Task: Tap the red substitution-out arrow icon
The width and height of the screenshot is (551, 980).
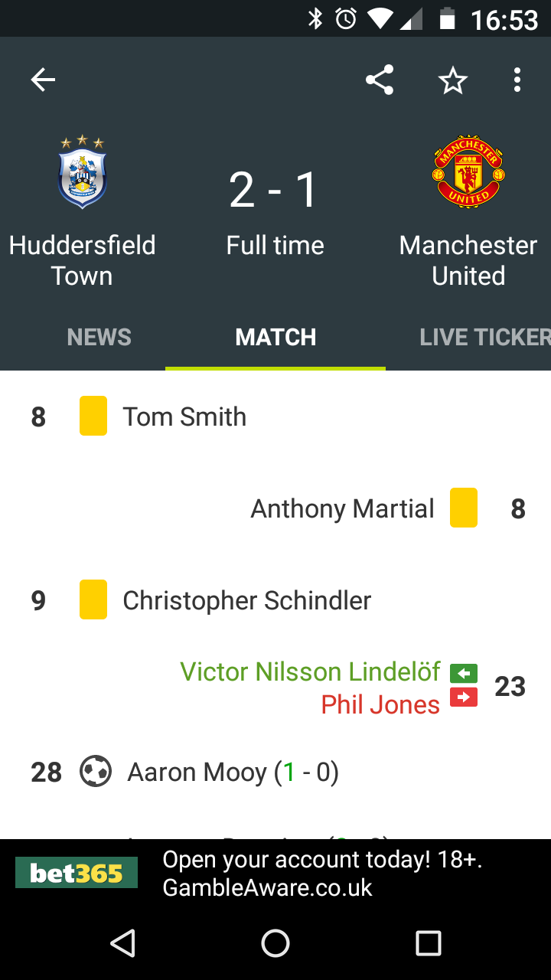Action: pyautogui.click(x=464, y=697)
